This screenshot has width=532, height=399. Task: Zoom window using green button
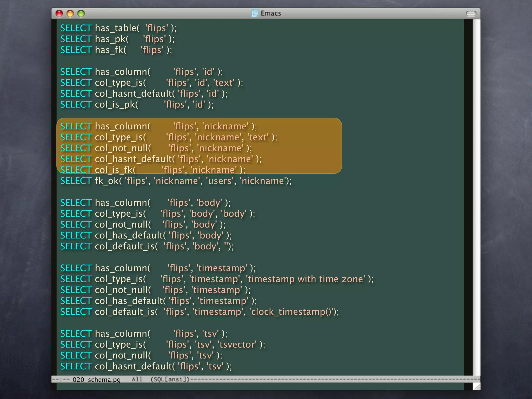[x=81, y=14]
